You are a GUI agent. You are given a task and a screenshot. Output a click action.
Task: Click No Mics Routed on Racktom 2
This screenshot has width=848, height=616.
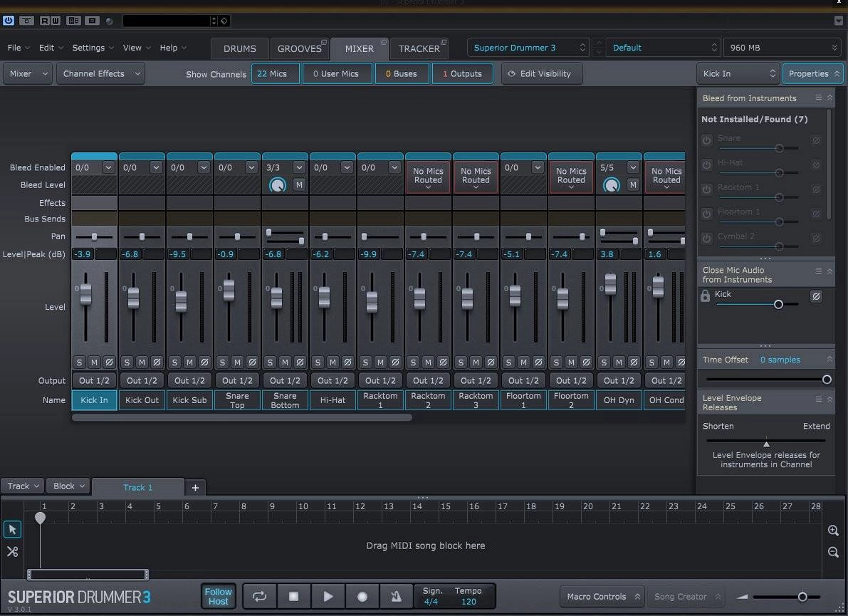pyautogui.click(x=428, y=177)
